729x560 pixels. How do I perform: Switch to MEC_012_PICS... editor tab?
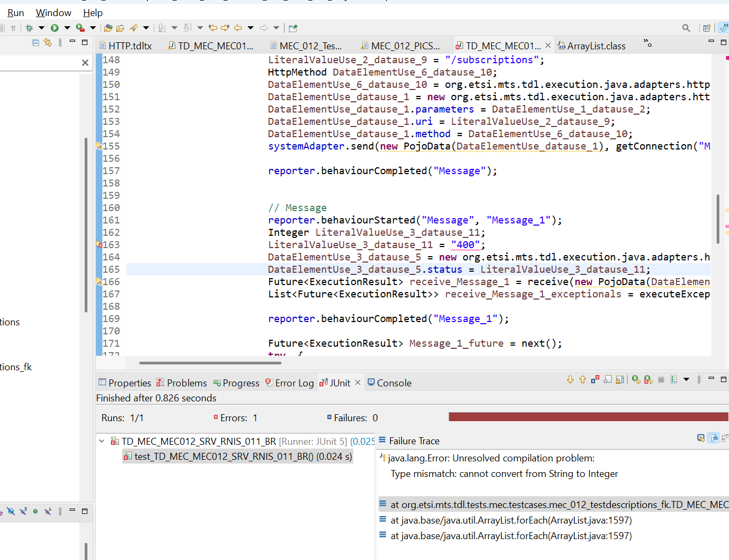(400, 46)
